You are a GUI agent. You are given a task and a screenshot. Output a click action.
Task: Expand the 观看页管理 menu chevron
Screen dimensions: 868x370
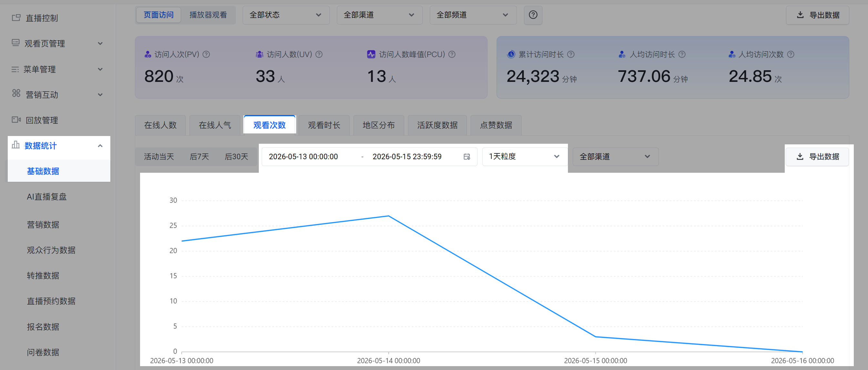pos(100,44)
